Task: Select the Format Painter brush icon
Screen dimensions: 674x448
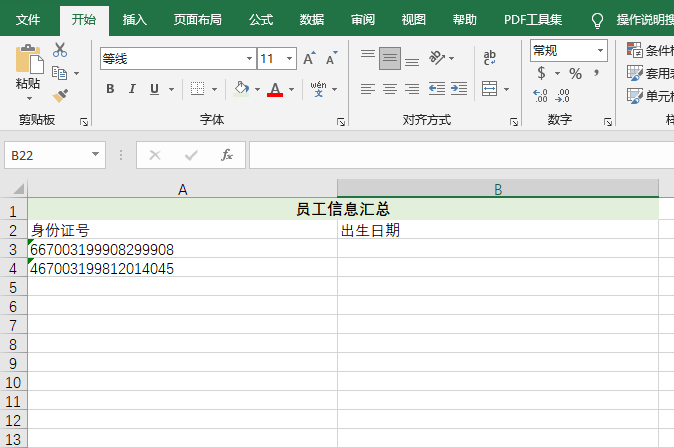Action: pos(60,95)
